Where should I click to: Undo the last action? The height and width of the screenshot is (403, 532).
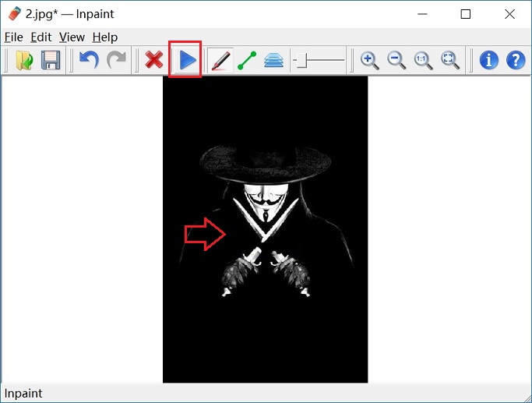point(89,60)
